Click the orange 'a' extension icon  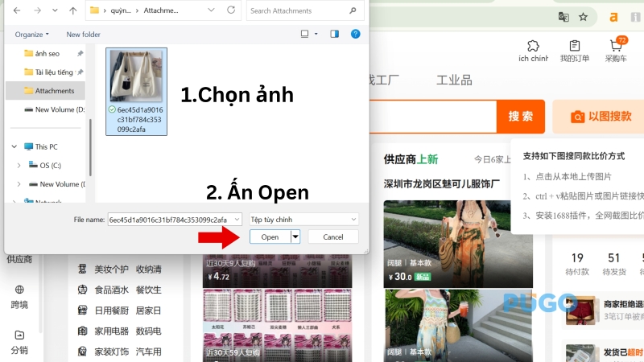click(x=613, y=17)
